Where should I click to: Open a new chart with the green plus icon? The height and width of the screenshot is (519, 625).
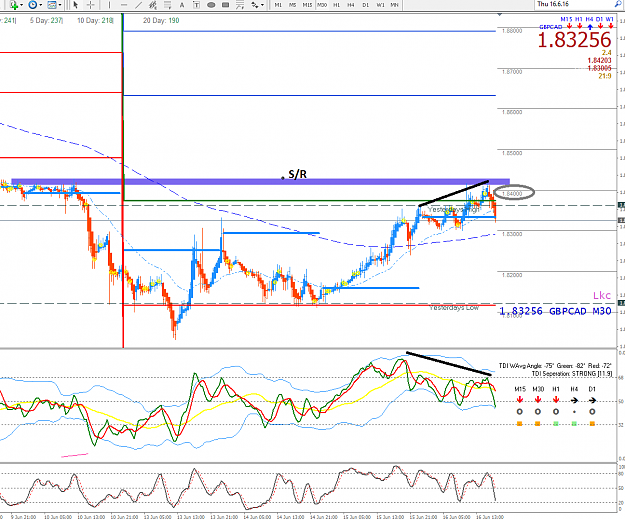point(13,5)
